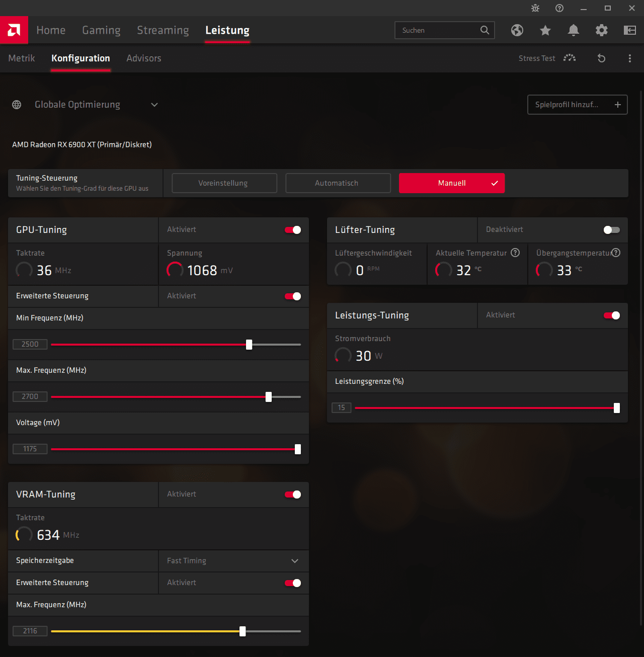Toggle the VRAM-Tuning switch
The width and height of the screenshot is (644, 657).
293,495
